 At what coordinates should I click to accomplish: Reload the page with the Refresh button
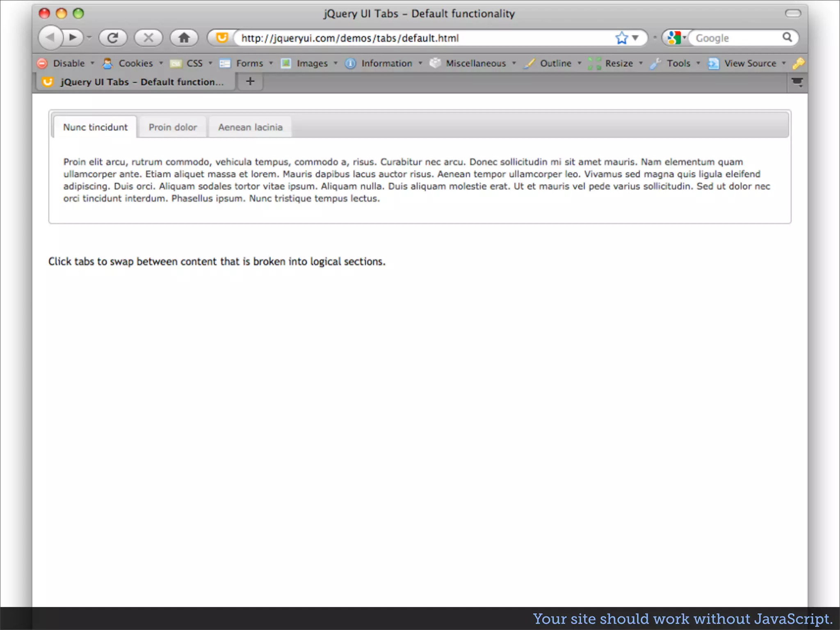(x=113, y=38)
